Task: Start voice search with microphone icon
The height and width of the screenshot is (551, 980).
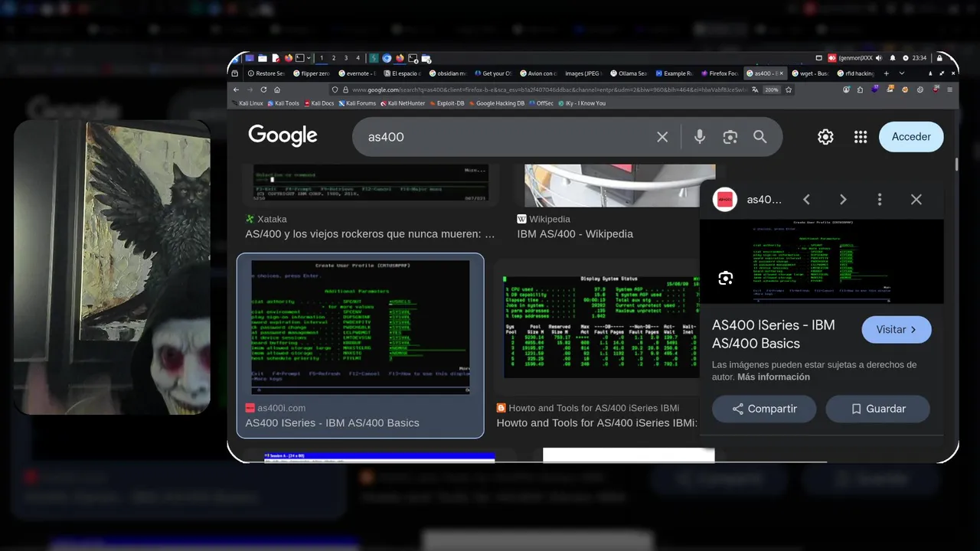Action: 699,136
